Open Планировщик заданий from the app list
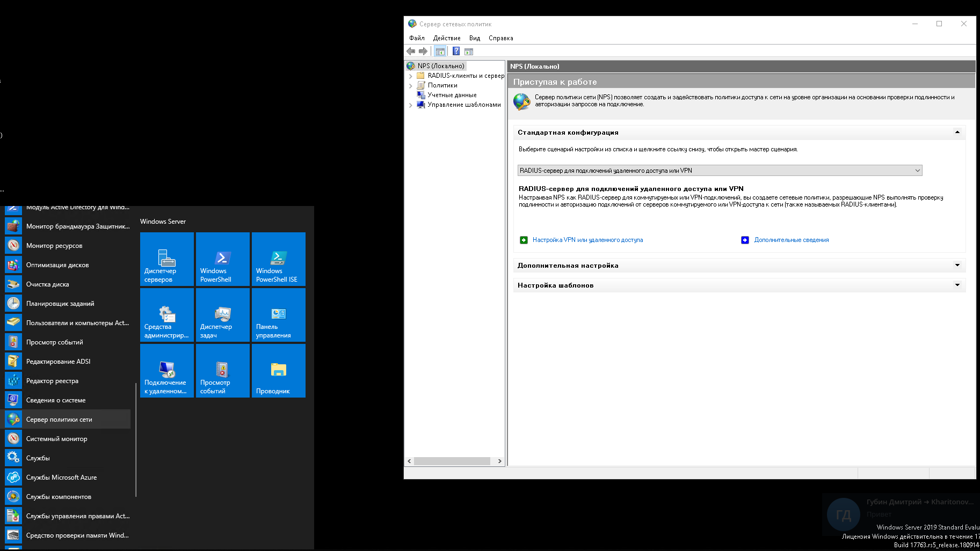The image size is (980, 551). point(67,304)
